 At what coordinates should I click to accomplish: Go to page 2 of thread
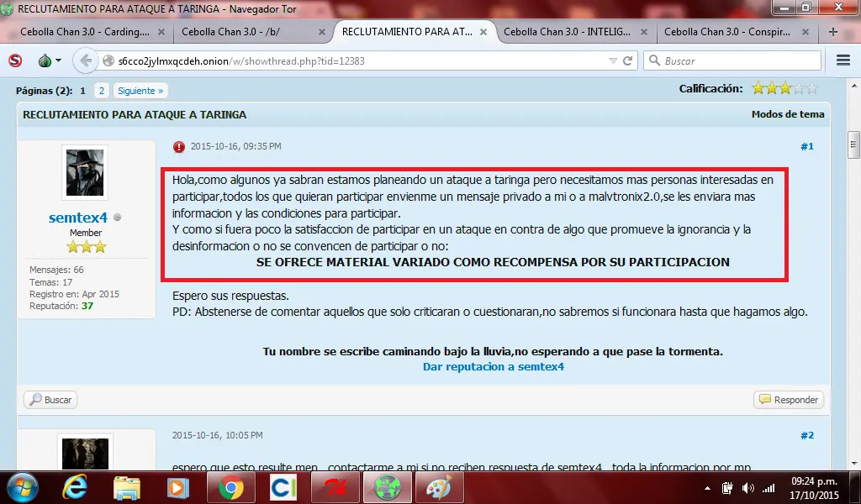click(x=101, y=91)
